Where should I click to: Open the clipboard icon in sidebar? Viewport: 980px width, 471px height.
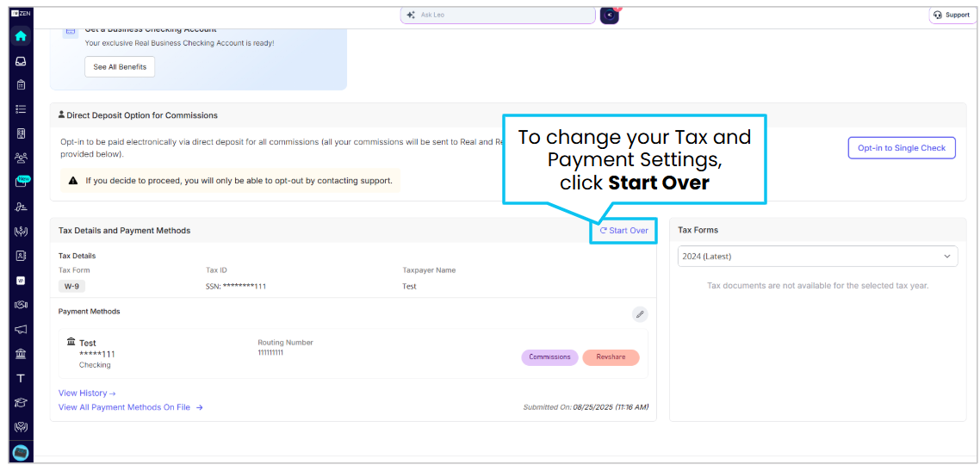coord(21,85)
